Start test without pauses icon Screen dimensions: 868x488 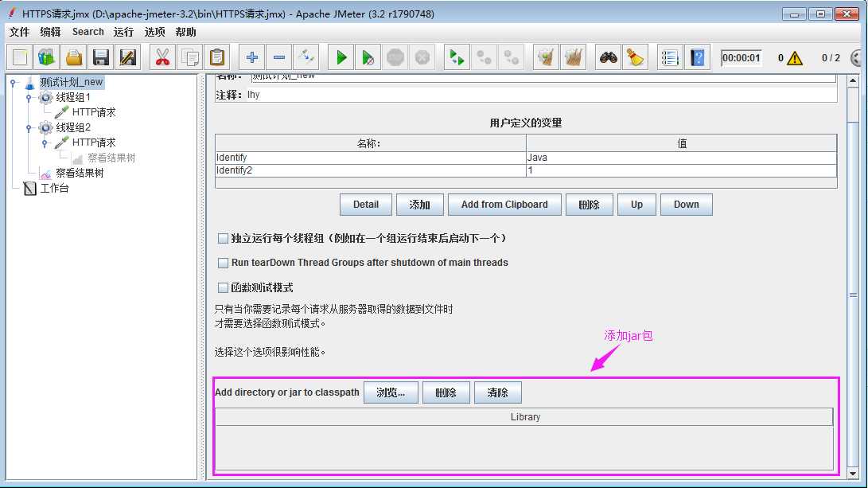368,57
